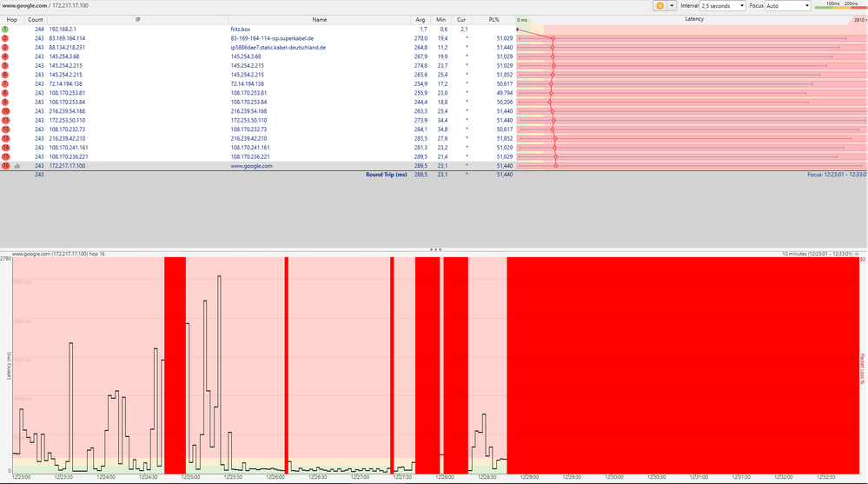Click the red hop 12 status icon
This screenshot has width=868, height=484.
[x=5, y=129]
